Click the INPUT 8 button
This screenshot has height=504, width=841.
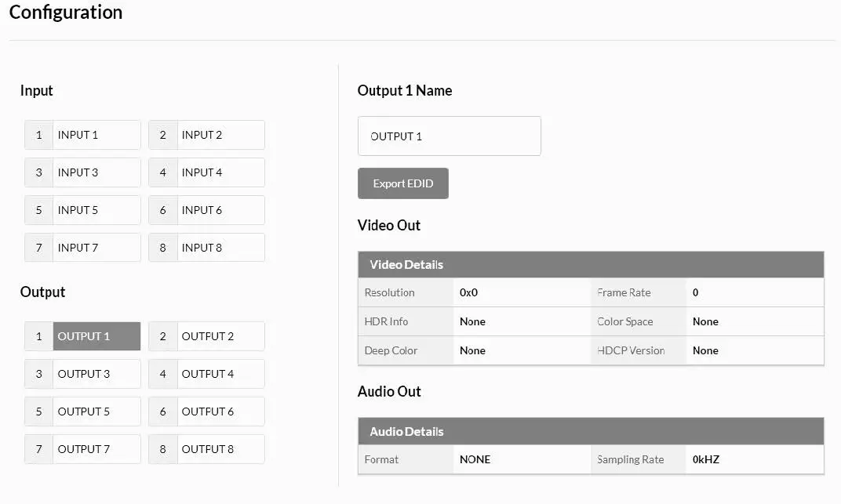tap(206, 248)
